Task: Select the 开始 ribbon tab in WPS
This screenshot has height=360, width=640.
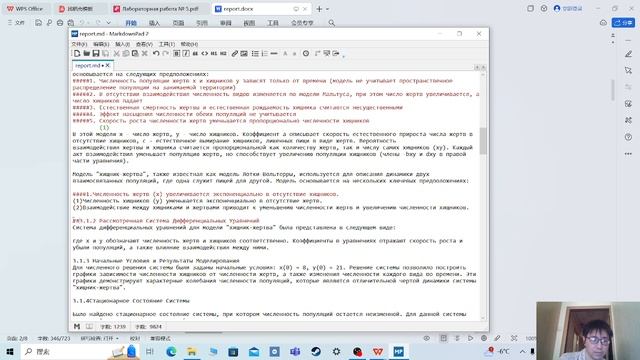Action: pyautogui.click(x=131, y=23)
